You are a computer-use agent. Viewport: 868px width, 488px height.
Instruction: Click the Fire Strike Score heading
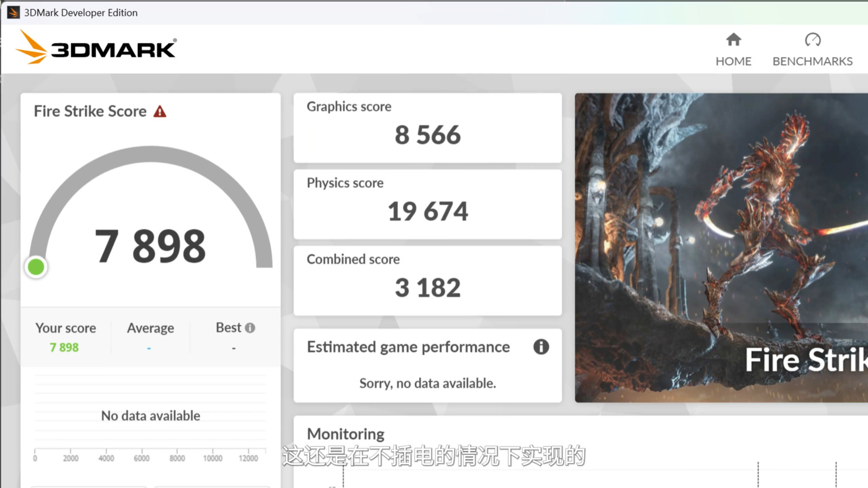click(x=90, y=111)
